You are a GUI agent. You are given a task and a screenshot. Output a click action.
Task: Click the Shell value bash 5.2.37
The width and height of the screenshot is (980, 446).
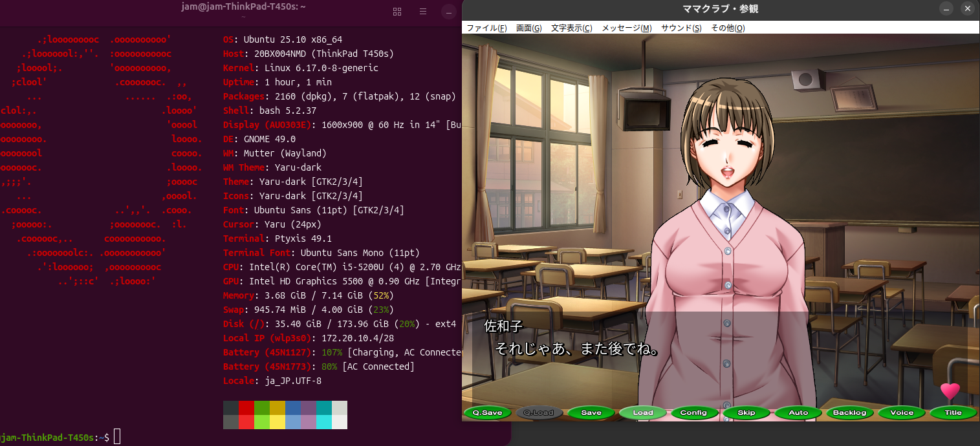[x=288, y=111]
